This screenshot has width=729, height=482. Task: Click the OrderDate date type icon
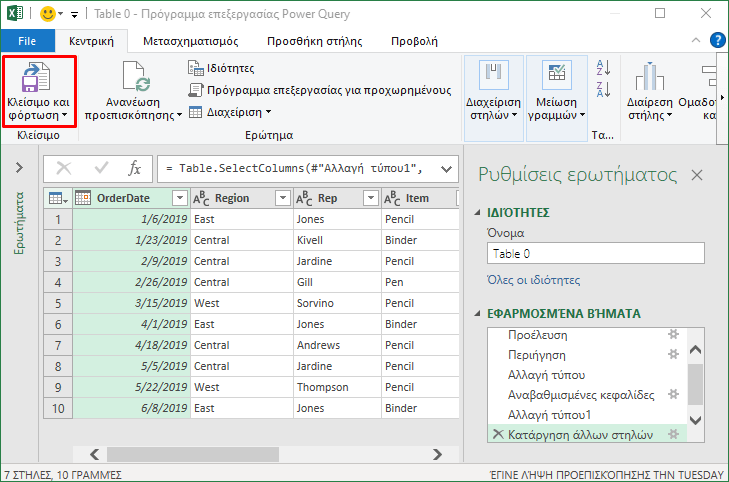pyautogui.click(x=83, y=198)
